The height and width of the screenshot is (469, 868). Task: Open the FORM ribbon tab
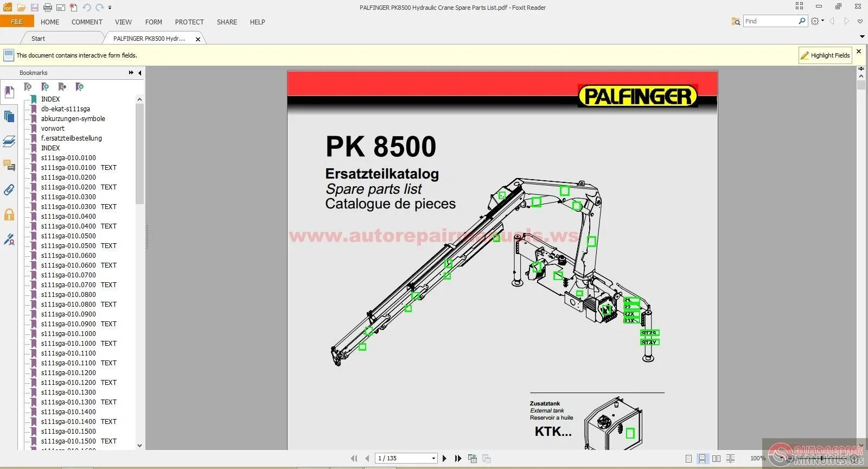(154, 22)
